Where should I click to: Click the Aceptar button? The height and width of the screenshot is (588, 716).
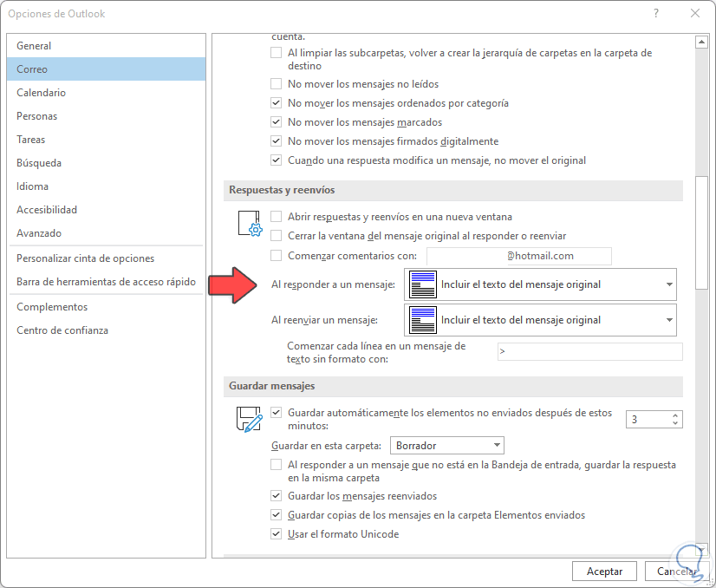[x=604, y=571]
